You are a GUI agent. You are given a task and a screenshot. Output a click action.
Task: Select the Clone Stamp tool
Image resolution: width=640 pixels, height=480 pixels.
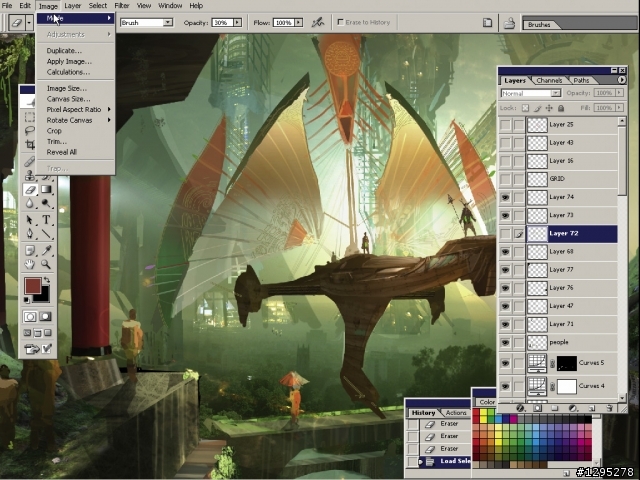coord(29,176)
